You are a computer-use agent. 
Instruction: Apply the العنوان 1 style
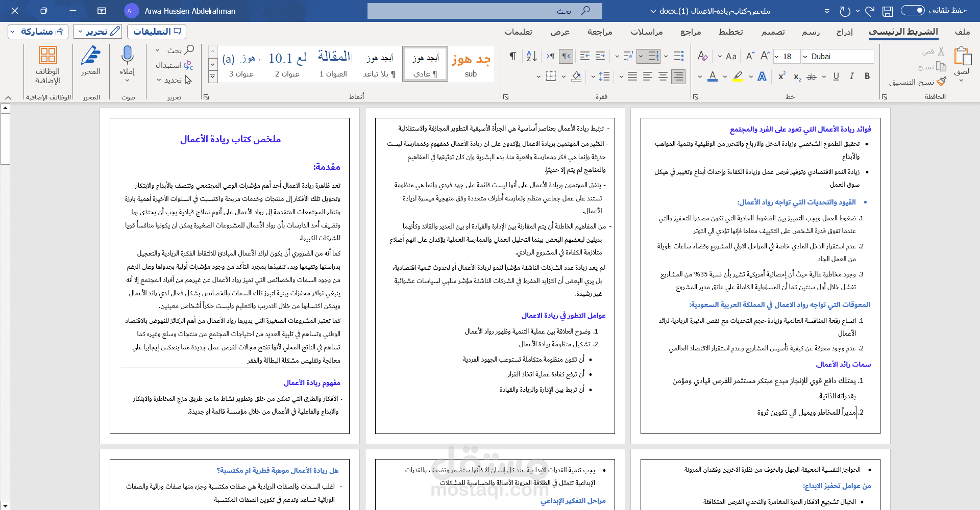click(333, 64)
